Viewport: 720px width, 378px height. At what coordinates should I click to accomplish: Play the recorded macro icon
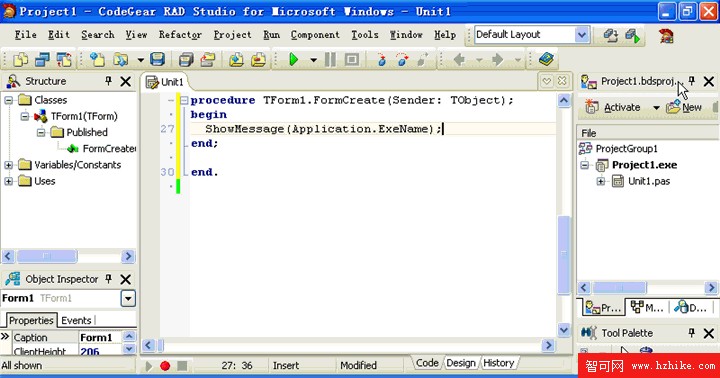coord(148,366)
